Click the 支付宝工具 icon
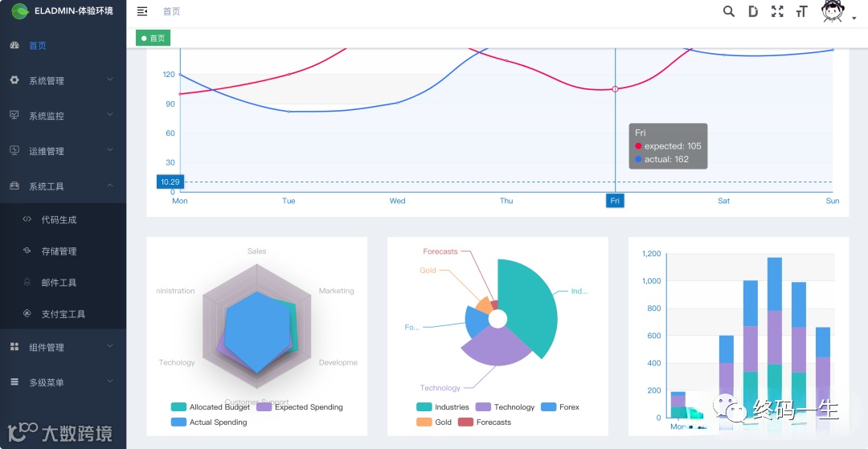This screenshot has height=449, width=868. click(27, 314)
